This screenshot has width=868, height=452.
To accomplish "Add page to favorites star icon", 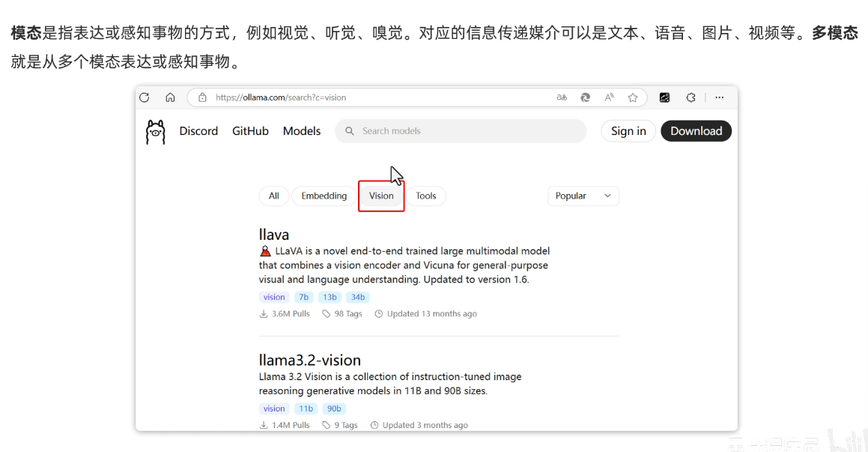I will (633, 97).
